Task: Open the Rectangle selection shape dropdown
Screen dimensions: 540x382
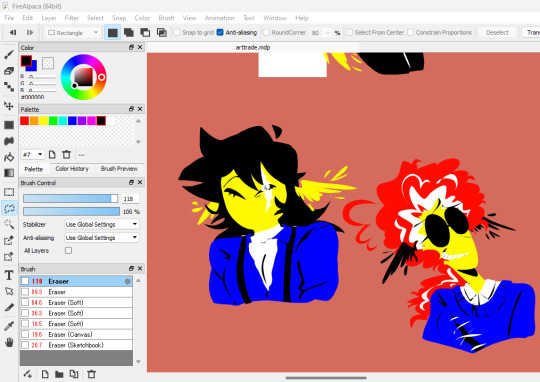Action: (73, 32)
